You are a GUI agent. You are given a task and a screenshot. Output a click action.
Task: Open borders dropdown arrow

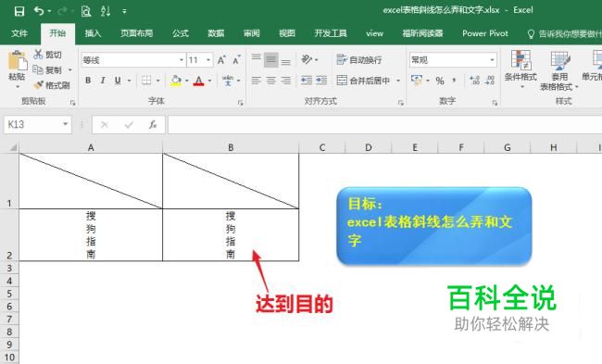[x=157, y=81]
